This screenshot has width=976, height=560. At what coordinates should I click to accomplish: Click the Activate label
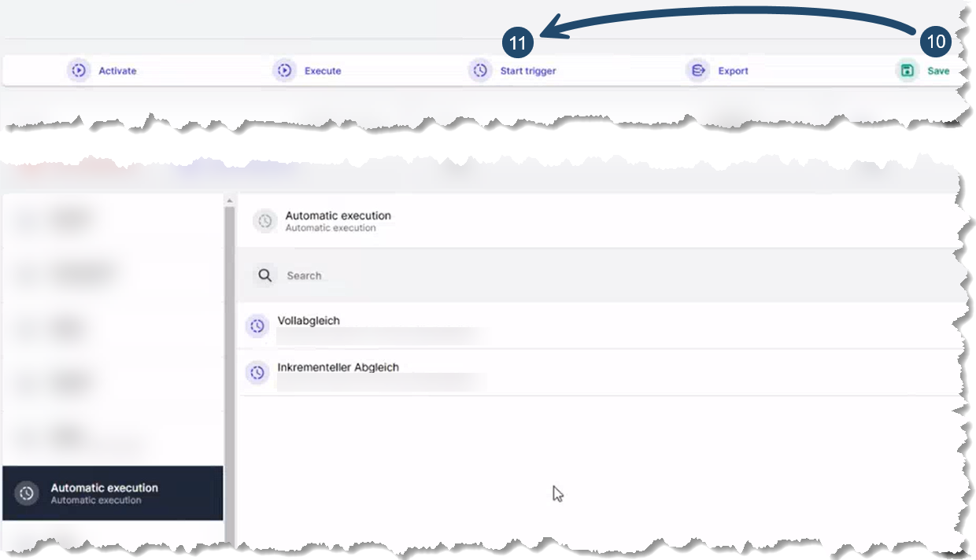click(117, 71)
